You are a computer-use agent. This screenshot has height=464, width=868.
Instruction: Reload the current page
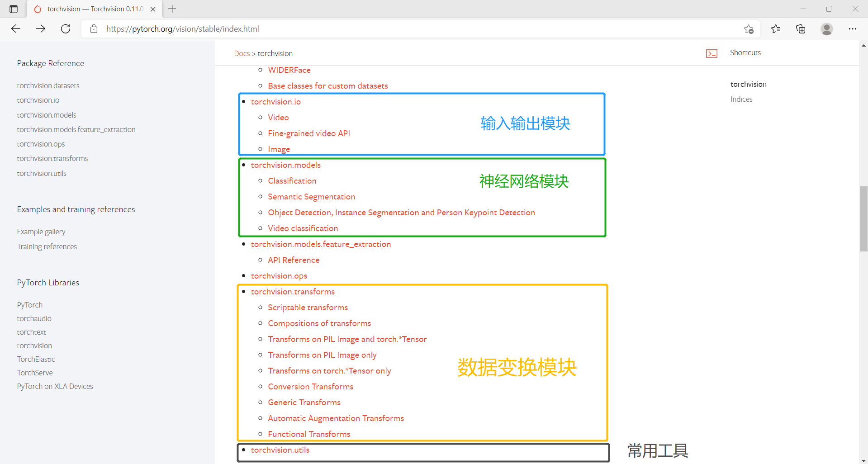click(65, 28)
